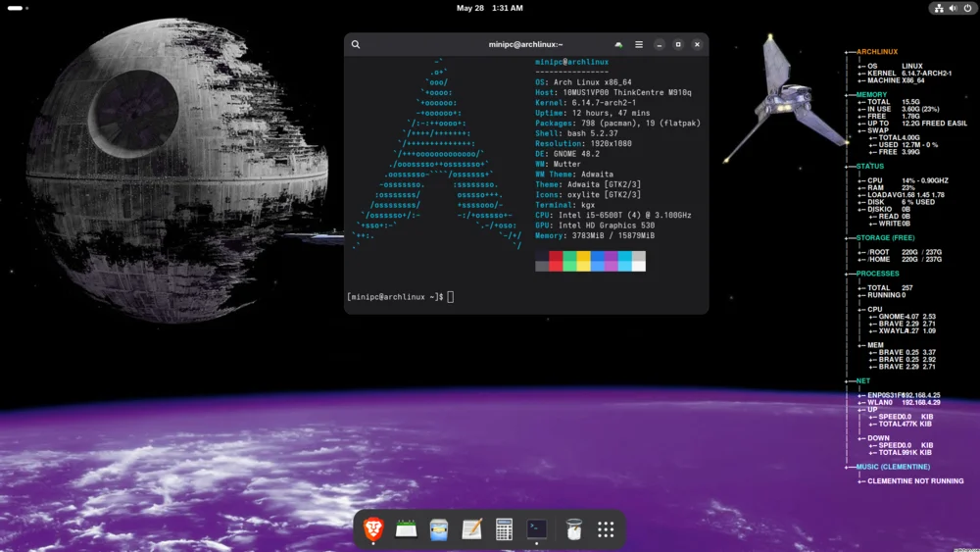The width and height of the screenshot is (980, 552).
Task: Minimize the minipc@archlinux terminal window
Action: [660, 44]
